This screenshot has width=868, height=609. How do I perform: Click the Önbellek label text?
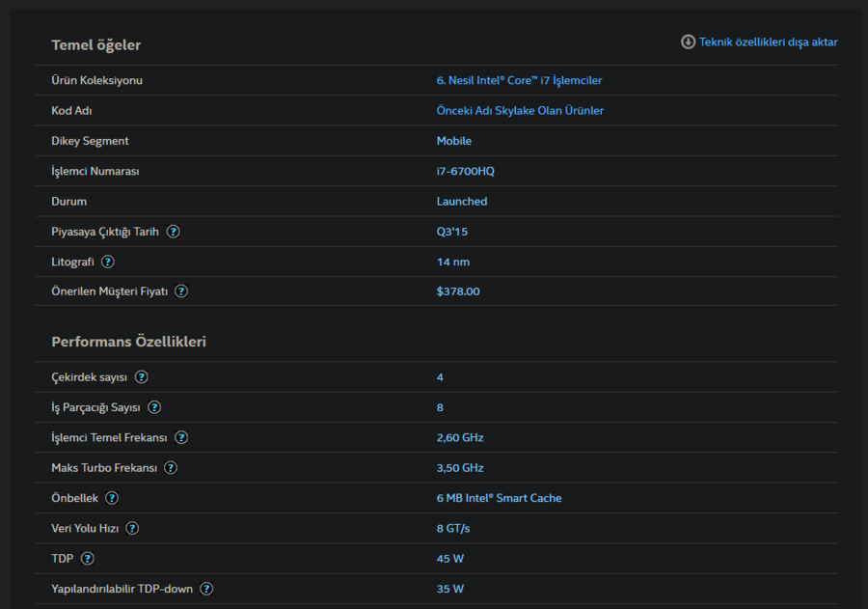point(74,498)
